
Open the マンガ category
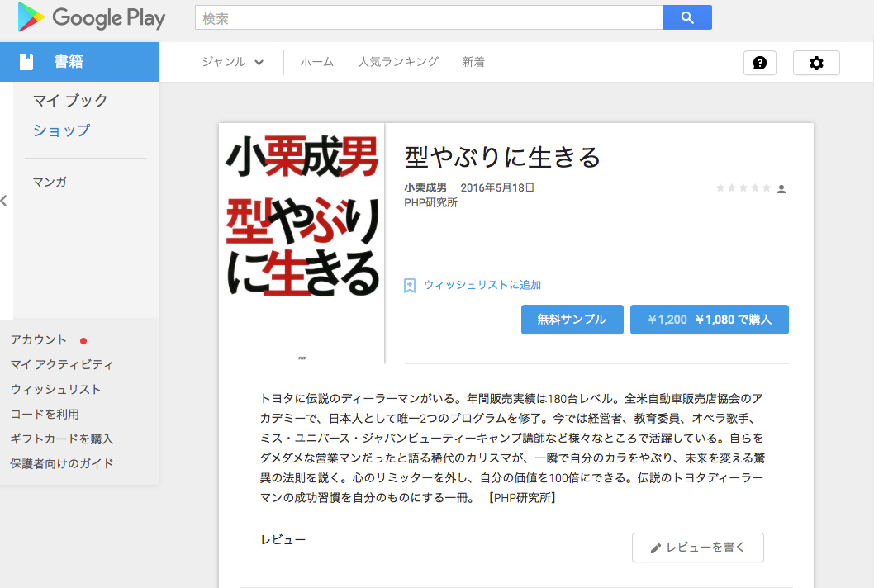50,182
